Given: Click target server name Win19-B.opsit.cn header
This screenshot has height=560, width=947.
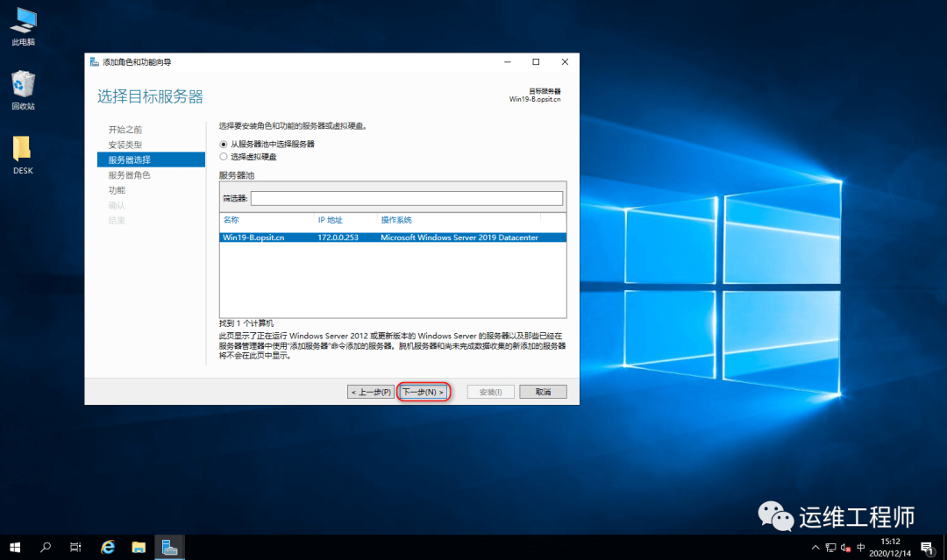Looking at the screenshot, I should (535, 100).
